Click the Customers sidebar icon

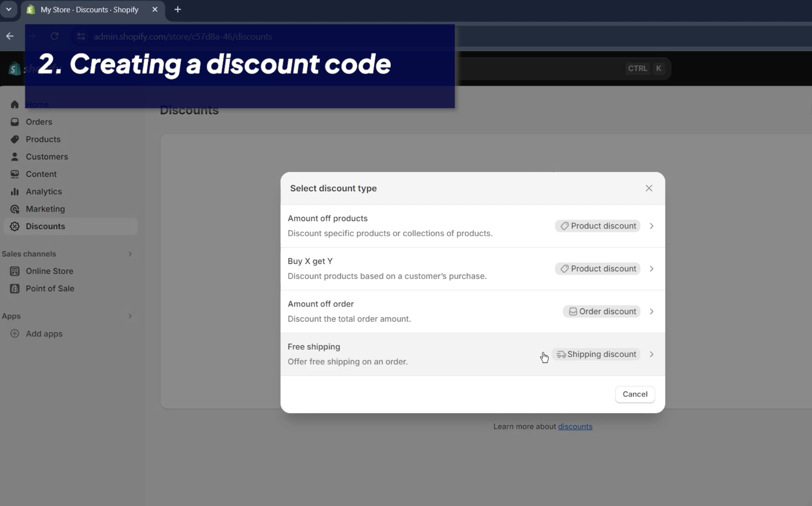coord(14,156)
